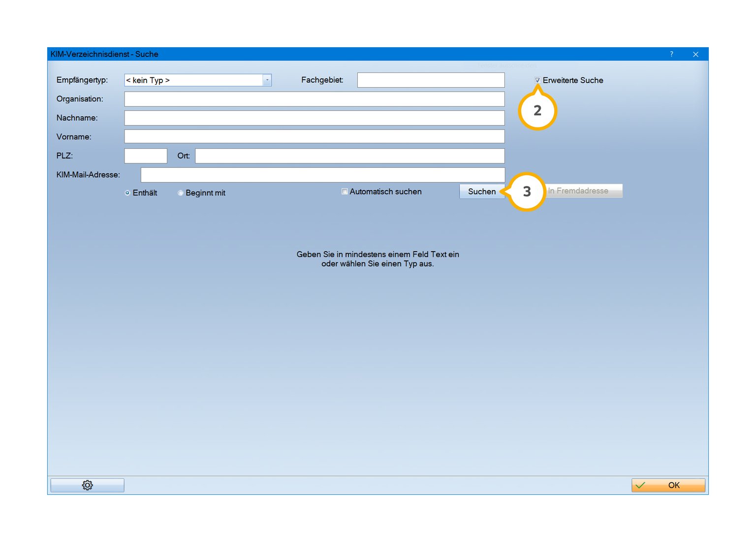Click the 'Geben Sie in mindestens' hint text
This screenshot has height=542, width=756.
[x=378, y=259]
